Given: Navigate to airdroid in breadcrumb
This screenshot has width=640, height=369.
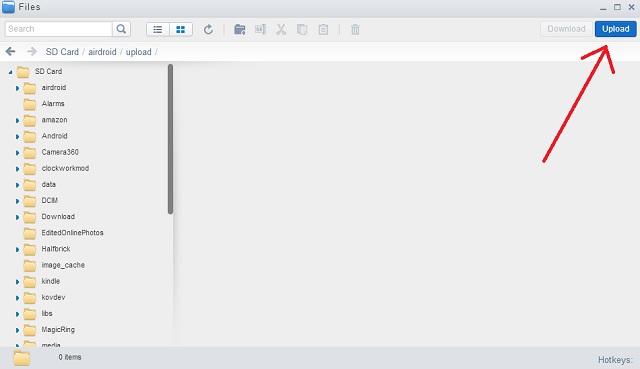Looking at the screenshot, I should point(102,52).
